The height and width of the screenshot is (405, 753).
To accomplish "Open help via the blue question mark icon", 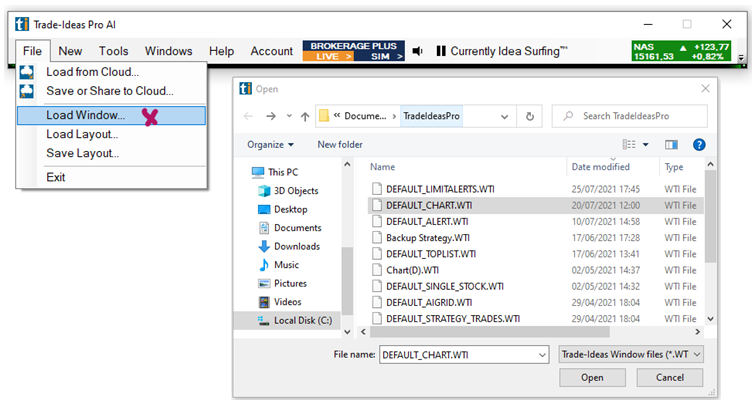I will pos(699,145).
